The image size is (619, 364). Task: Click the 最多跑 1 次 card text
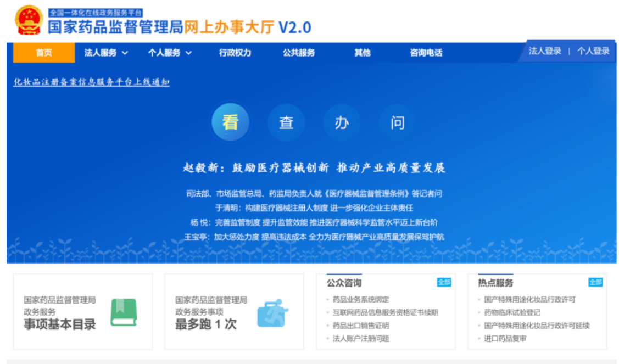click(205, 324)
